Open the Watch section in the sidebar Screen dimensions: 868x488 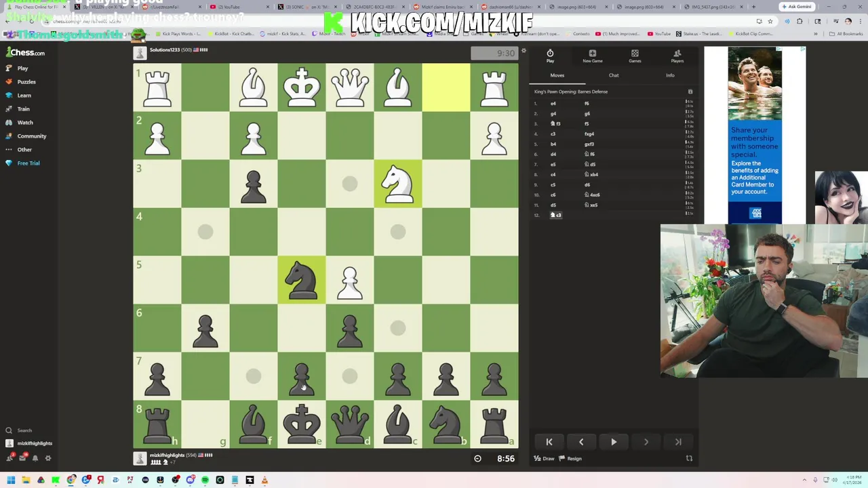(x=20, y=123)
